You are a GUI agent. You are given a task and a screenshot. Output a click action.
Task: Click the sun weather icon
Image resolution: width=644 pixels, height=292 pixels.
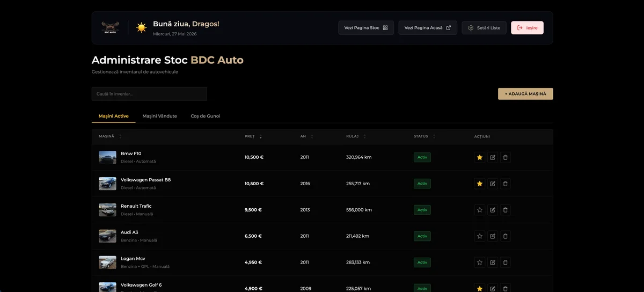[x=141, y=27]
